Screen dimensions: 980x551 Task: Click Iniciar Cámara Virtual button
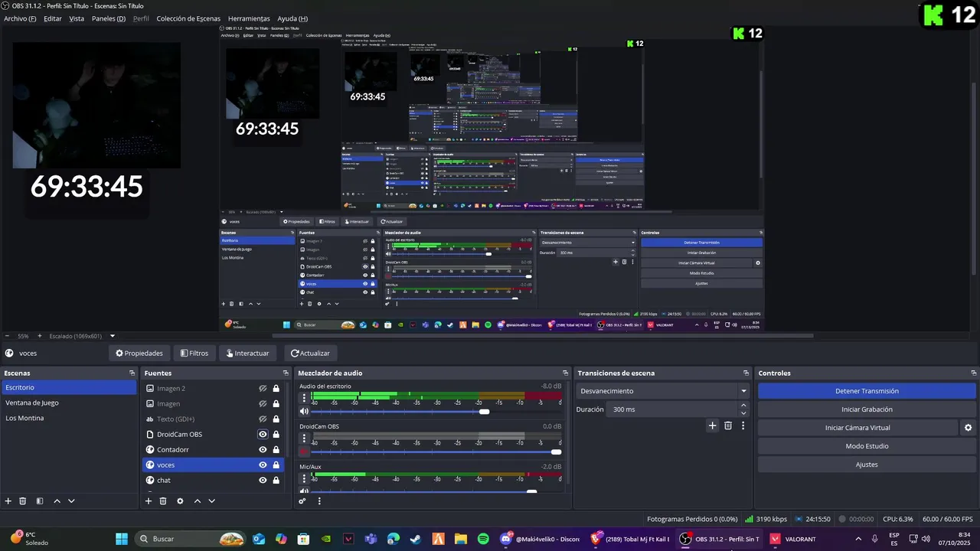tap(857, 428)
